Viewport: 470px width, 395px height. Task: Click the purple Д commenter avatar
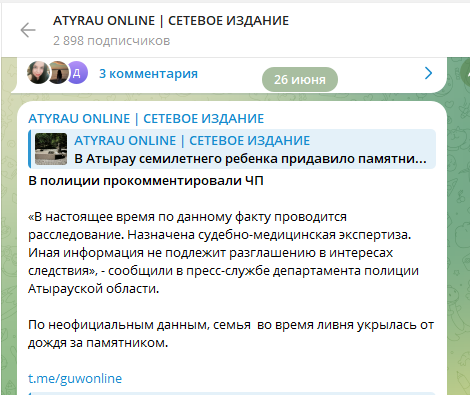coord(78,72)
